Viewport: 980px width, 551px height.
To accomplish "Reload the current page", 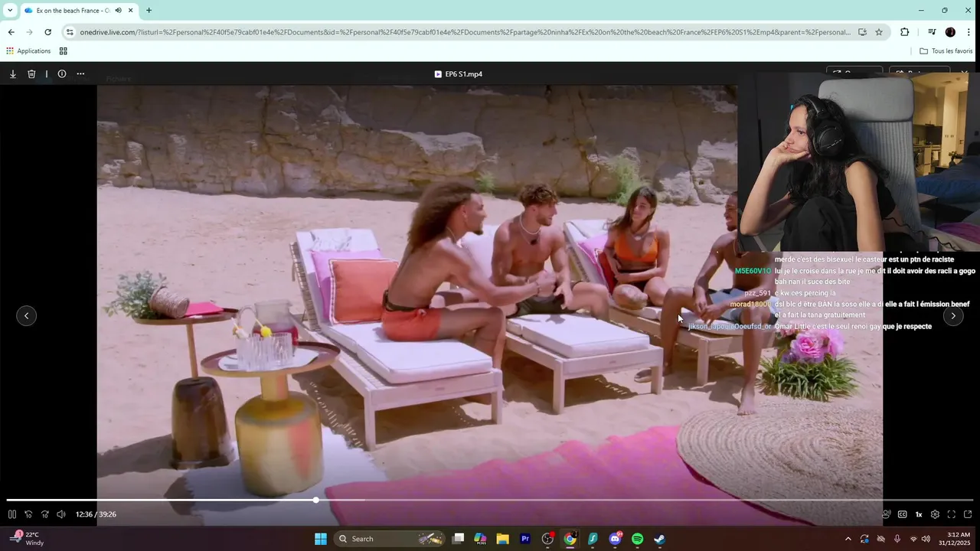I will (x=47, y=32).
